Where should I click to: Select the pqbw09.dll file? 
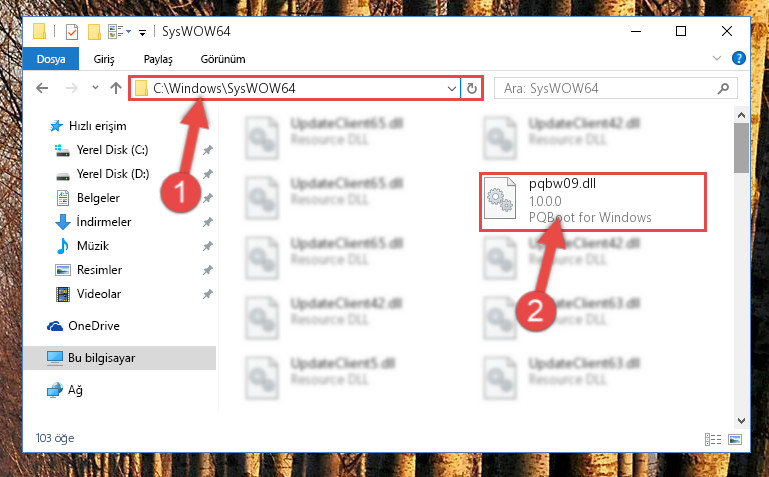592,201
